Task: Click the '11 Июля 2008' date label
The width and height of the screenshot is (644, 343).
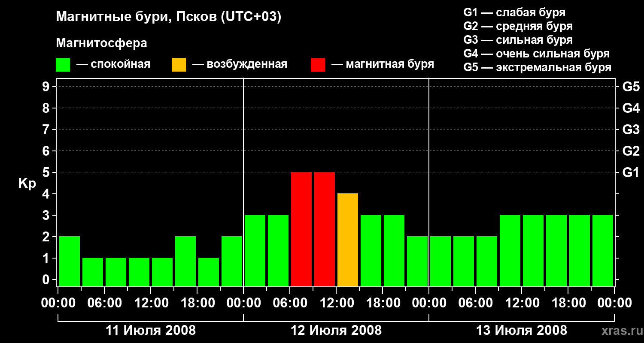Action: [x=151, y=331]
